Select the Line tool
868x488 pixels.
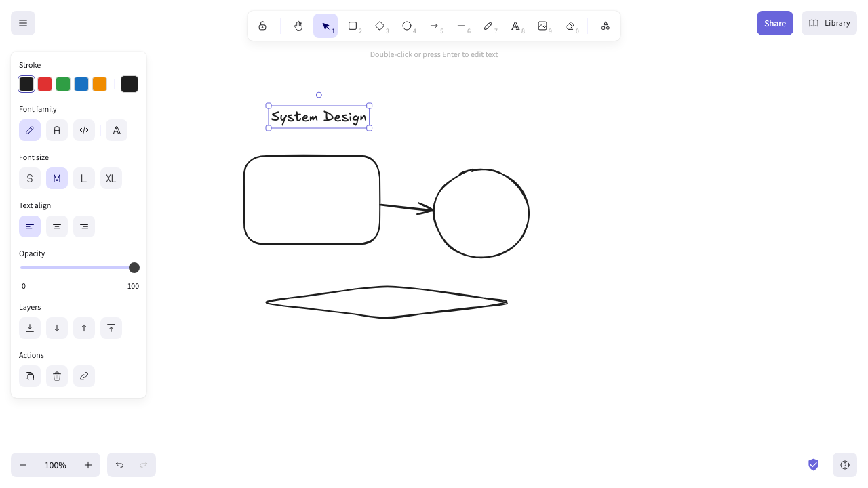(x=461, y=26)
